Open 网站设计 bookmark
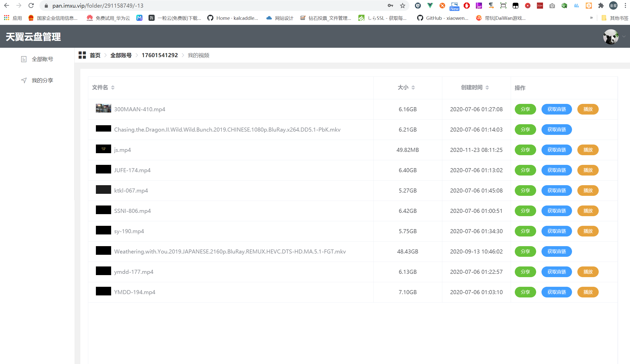The width and height of the screenshot is (630, 364). tap(280, 18)
